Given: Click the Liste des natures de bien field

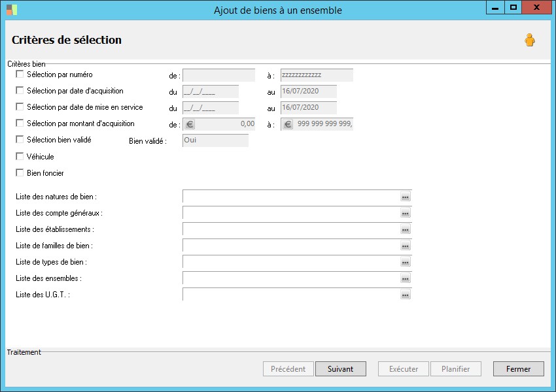Looking at the screenshot, I should pos(291,197).
